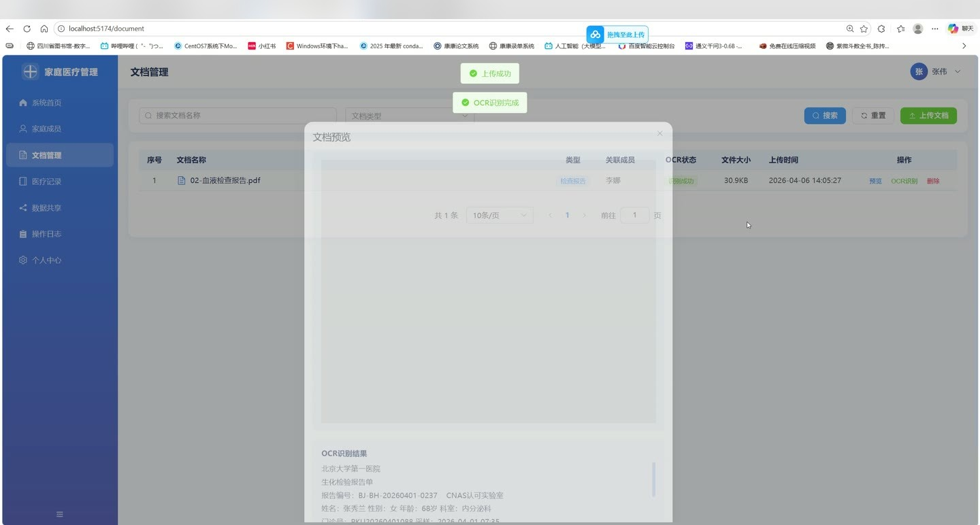Open the 四川省图书馆 bookmark
The width and height of the screenshot is (980, 525).
pos(59,46)
